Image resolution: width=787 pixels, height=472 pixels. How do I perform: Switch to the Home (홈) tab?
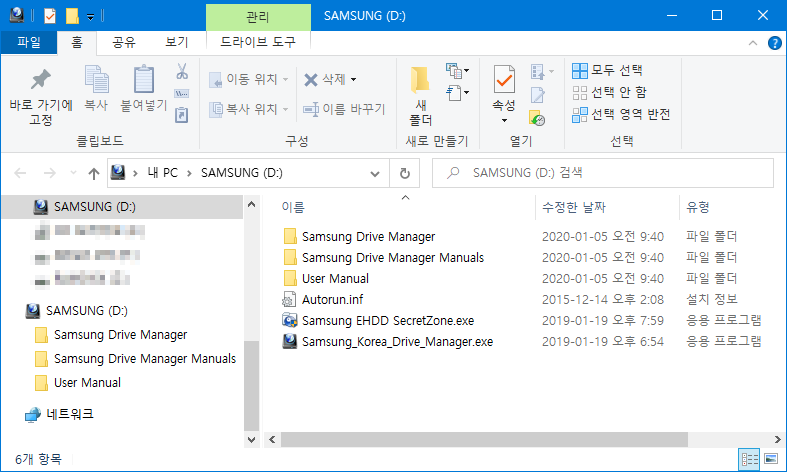(77, 42)
